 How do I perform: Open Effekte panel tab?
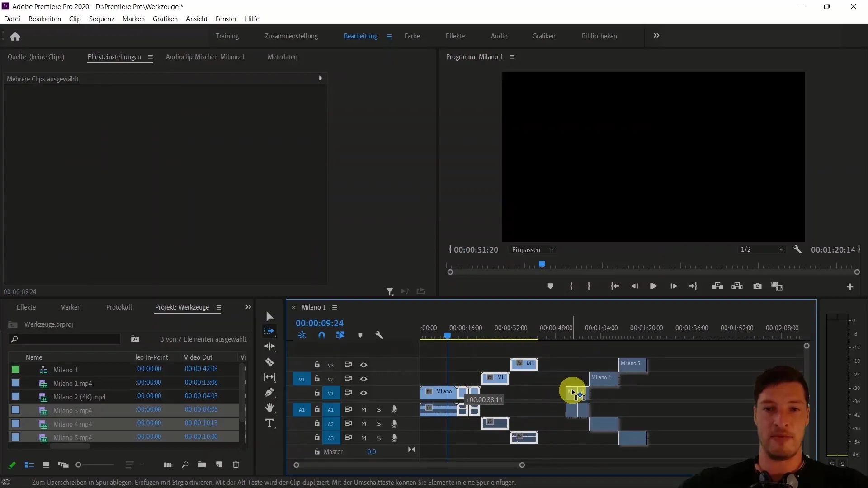26,307
